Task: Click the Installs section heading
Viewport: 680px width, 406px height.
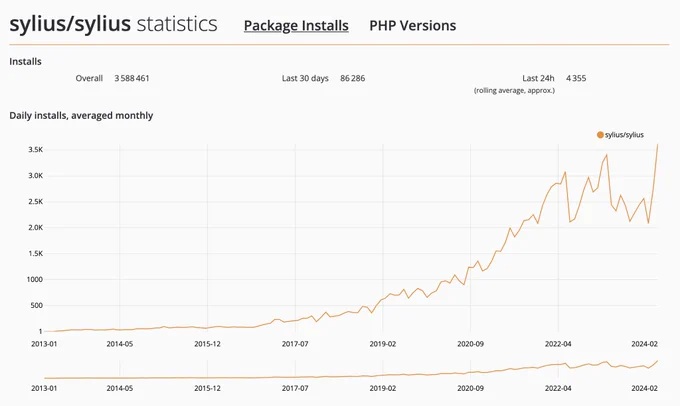Action: click(x=26, y=62)
